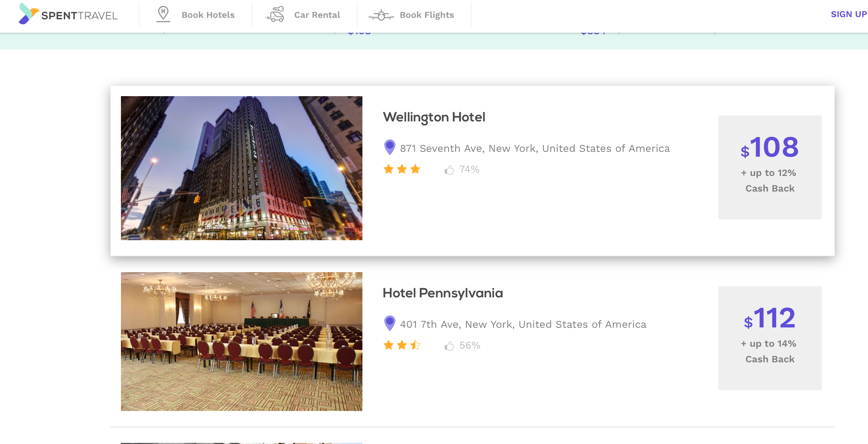Click the airplane flights icon
The width and height of the screenshot is (868, 444).
point(381,15)
